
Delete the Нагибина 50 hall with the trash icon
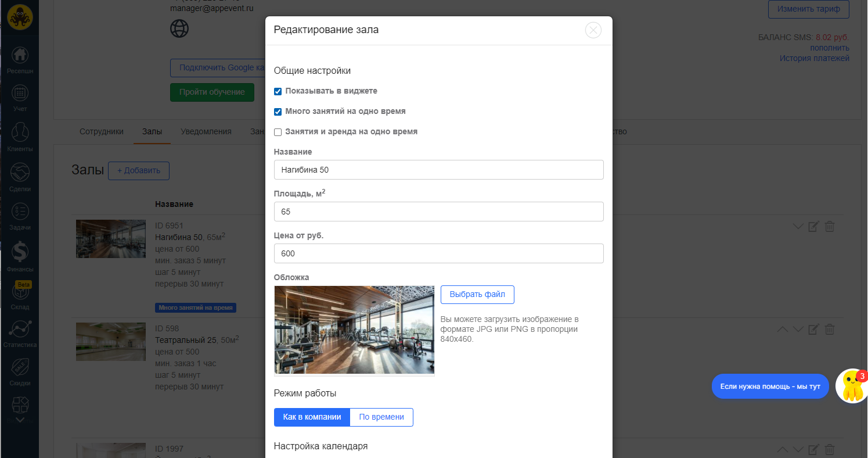830,227
